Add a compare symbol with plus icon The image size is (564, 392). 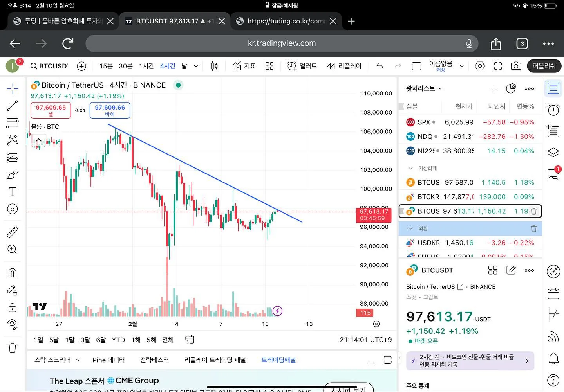point(81,66)
